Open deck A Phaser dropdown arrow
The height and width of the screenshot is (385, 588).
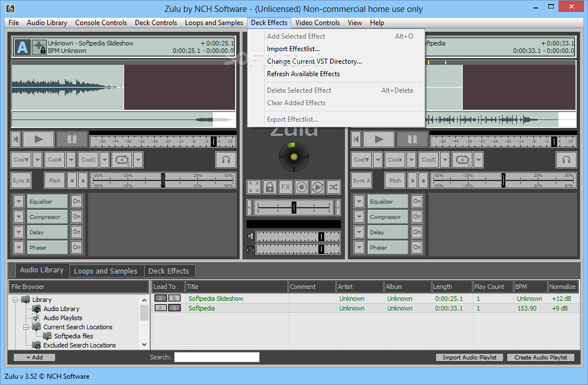(19, 247)
